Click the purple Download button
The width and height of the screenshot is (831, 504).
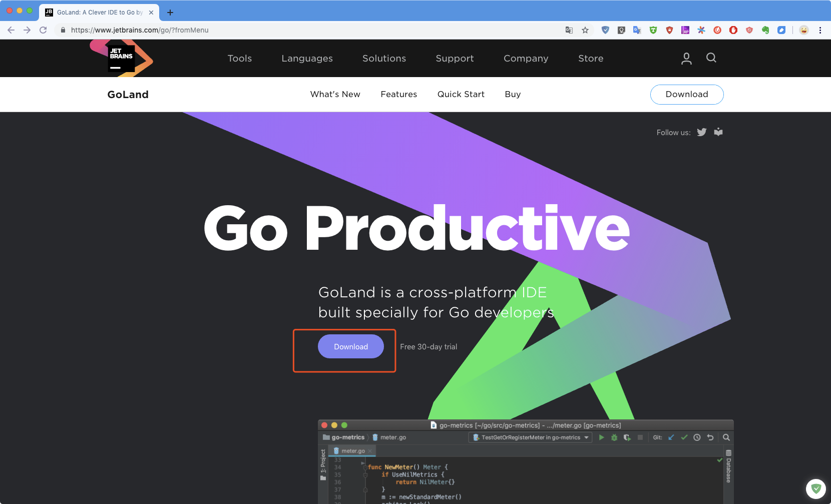(x=351, y=346)
